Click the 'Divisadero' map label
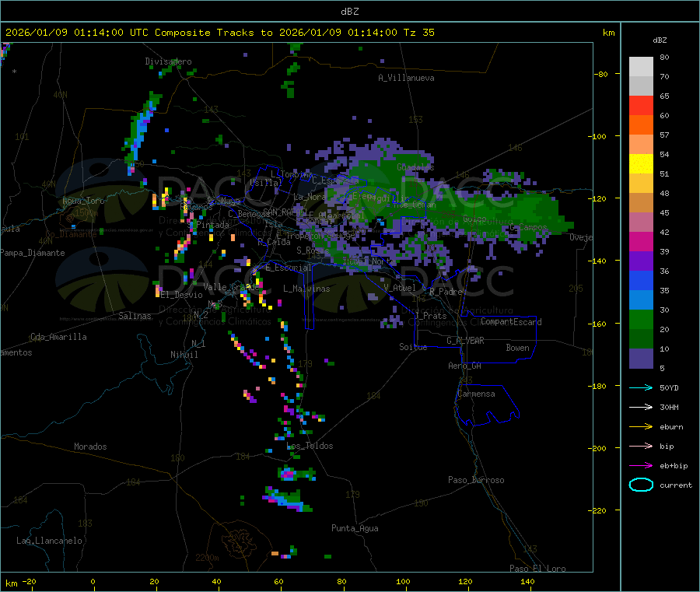Viewport: 700px width, 592px height. (168, 61)
